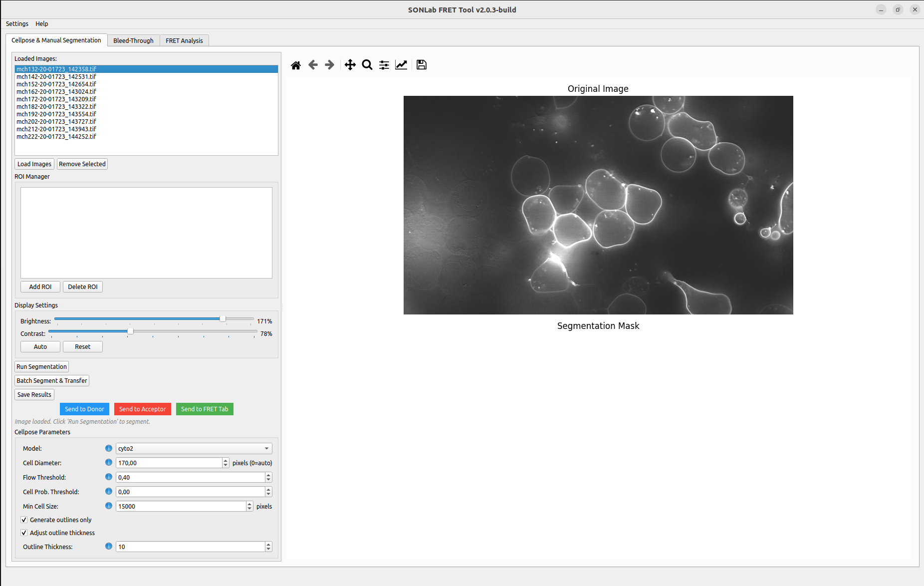Click the back arrow to previous view

[x=313, y=65]
